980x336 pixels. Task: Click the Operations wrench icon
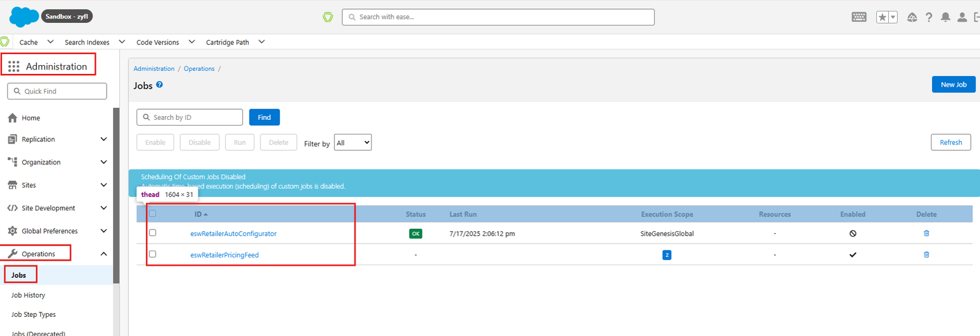pyautogui.click(x=12, y=254)
